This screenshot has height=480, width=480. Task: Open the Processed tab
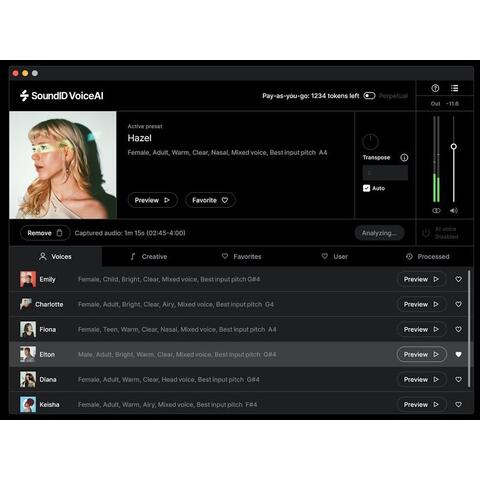coord(428,256)
